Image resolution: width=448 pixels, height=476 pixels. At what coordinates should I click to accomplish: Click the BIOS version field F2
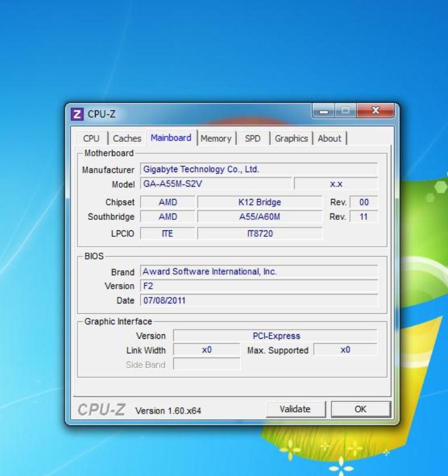(x=259, y=286)
